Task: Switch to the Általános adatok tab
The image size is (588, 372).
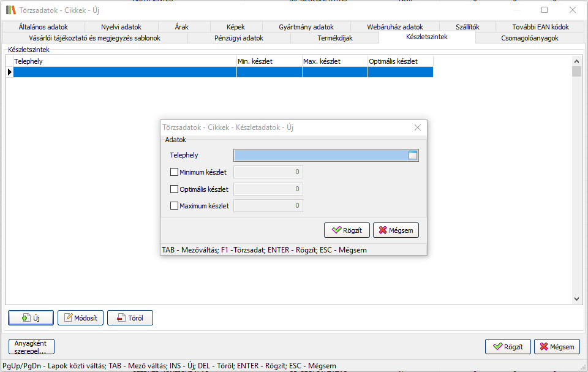Action: coord(43,27)
